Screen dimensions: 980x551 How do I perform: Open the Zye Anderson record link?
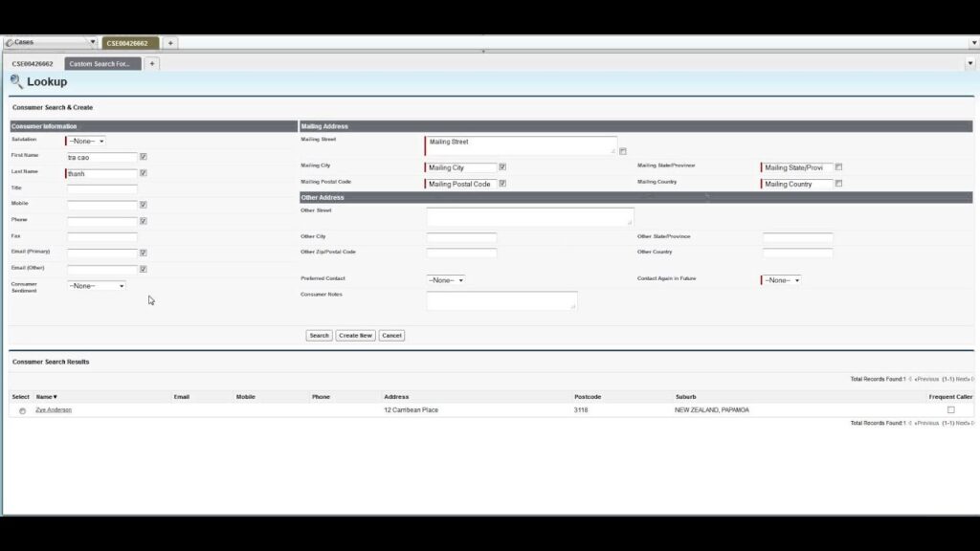(x=54, y=409)
